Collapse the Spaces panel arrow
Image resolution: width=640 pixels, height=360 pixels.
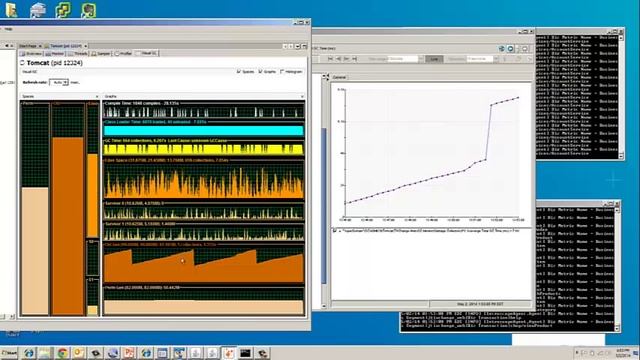coord(97,97)
